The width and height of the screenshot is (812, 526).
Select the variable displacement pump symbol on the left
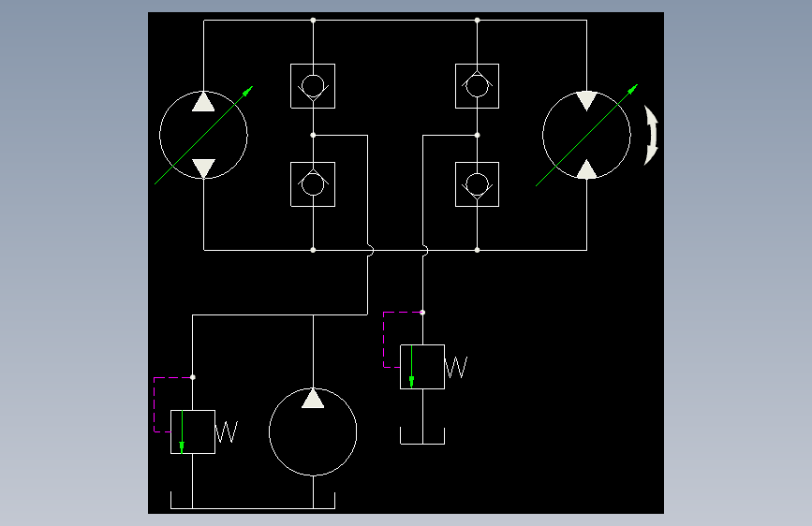click(203, 135)
